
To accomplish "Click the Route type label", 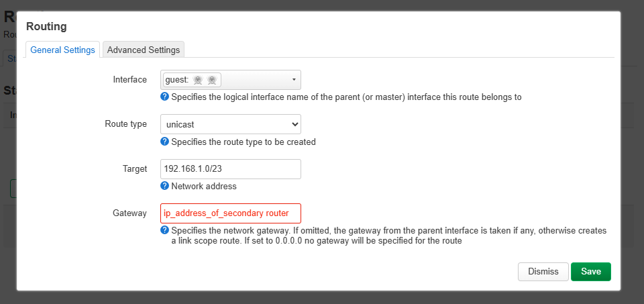I will 125,124.
